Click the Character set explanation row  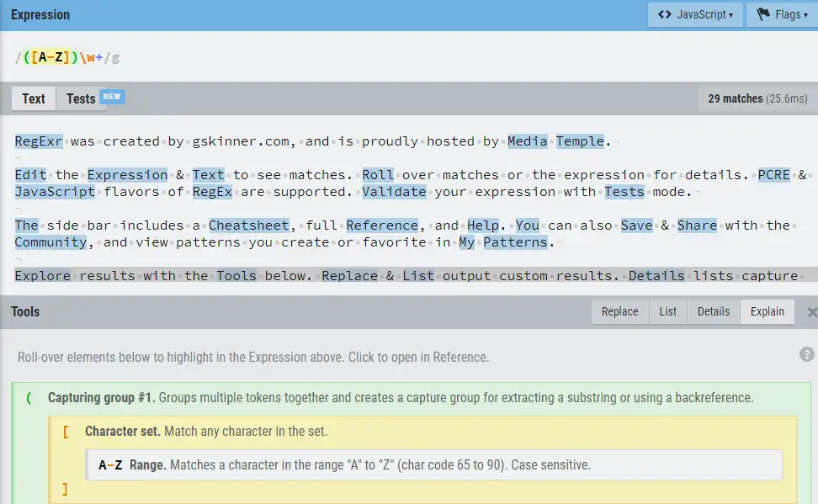pyautogui.click(x=122, y=431)
